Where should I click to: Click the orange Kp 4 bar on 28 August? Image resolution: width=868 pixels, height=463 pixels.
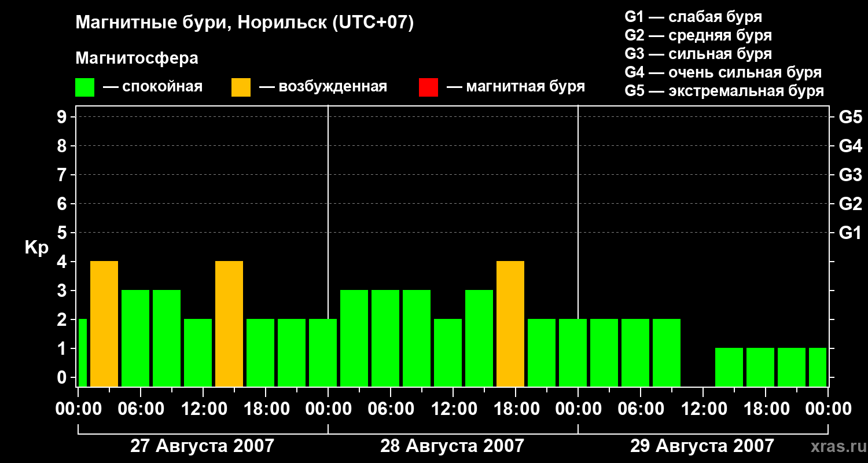tap(510, 324)
